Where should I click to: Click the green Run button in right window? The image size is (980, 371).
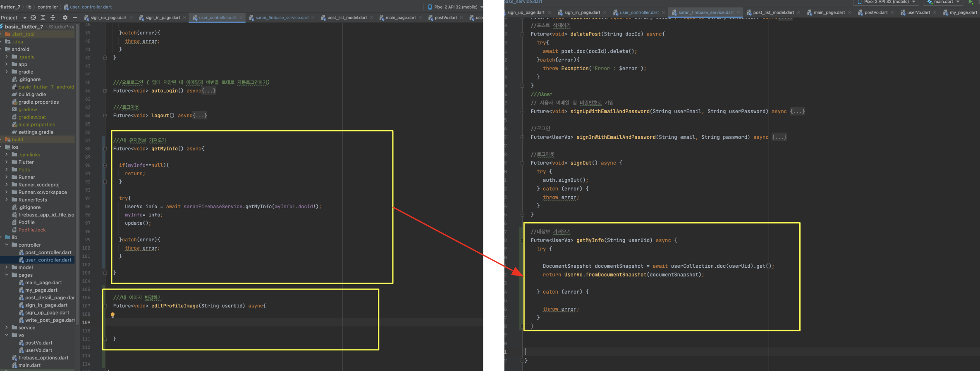[x=971, y=2]
